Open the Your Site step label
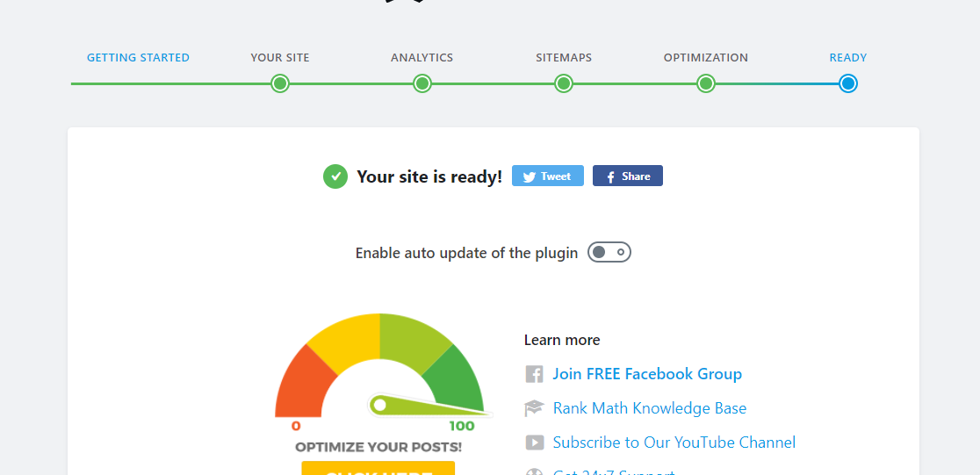The image size is (980, 475). pos(280,58)
